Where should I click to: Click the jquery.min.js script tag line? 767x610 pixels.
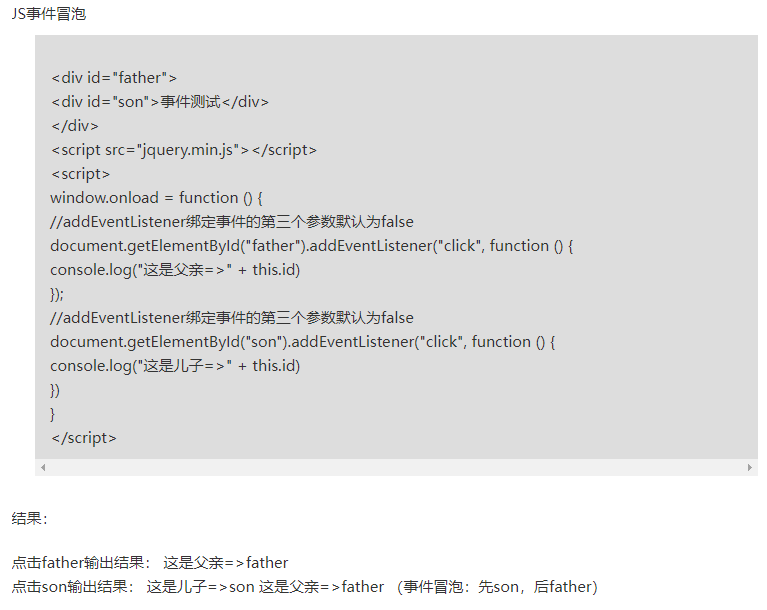click(183, 149)
